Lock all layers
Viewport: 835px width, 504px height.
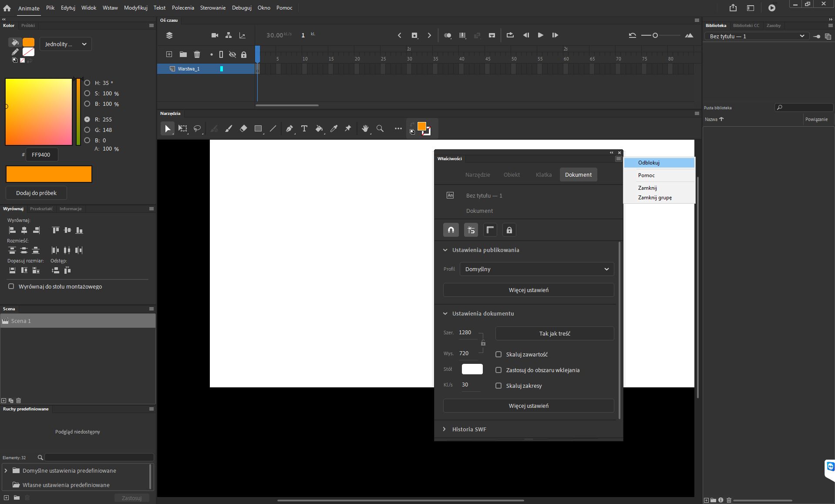(244, 54)
